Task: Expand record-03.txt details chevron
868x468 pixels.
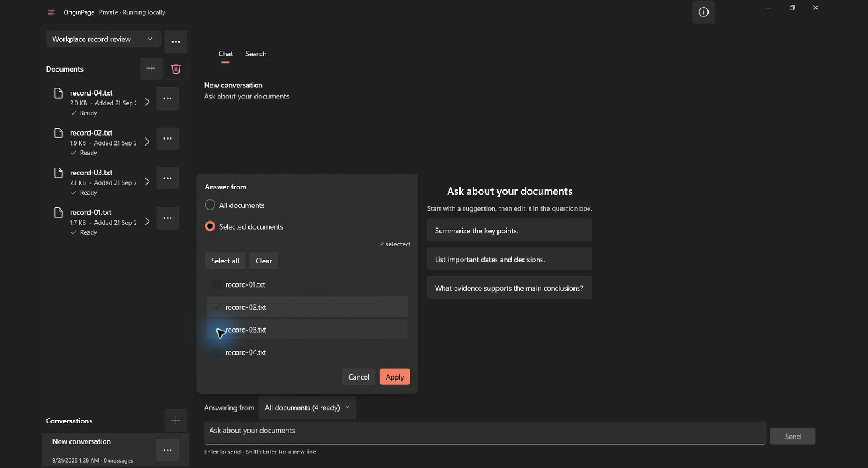Action: (147, 181)
